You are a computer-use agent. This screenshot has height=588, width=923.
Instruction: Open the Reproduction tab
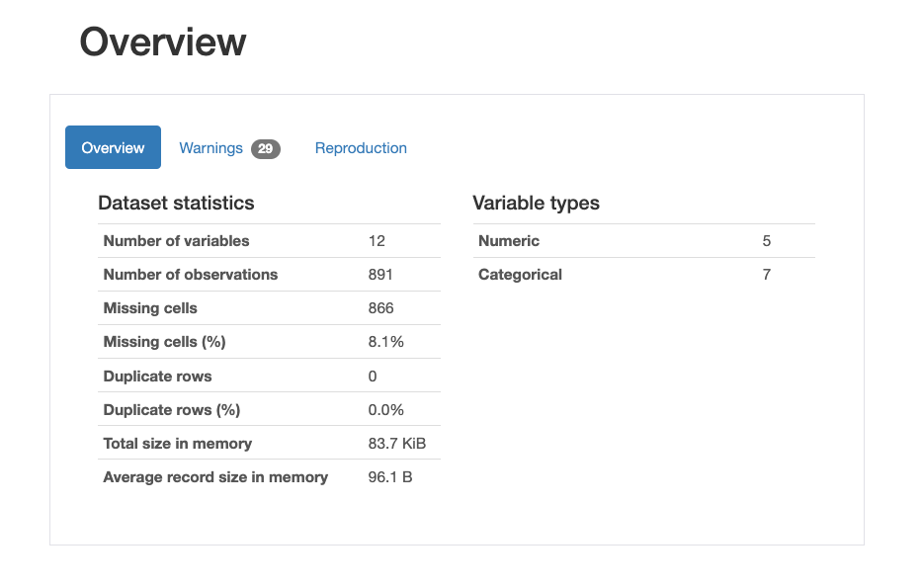(361, 148)
